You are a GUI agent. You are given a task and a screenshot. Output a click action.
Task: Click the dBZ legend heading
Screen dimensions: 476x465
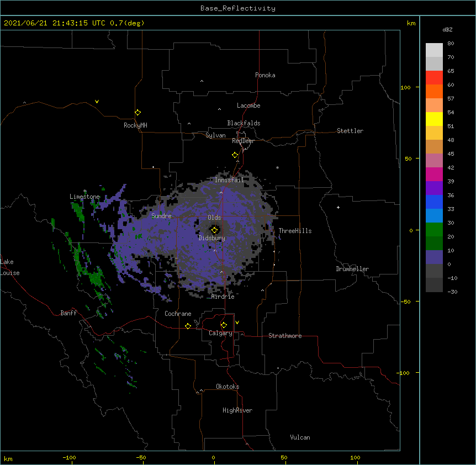(447, 30)
